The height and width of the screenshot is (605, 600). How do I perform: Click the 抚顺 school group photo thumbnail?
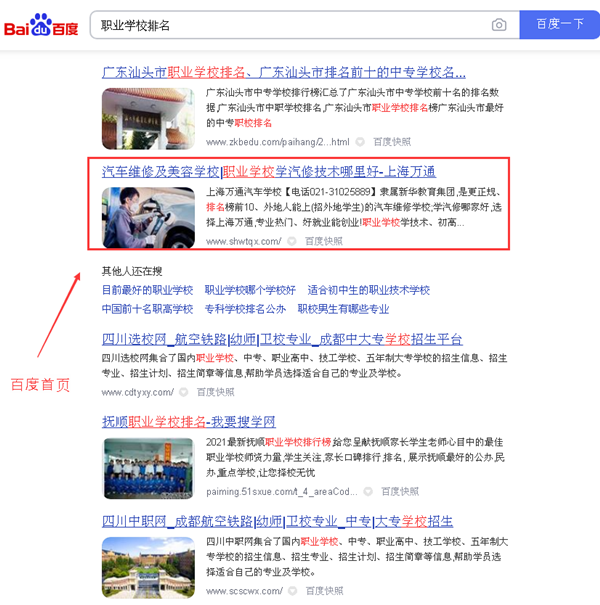tap(147, 465)
